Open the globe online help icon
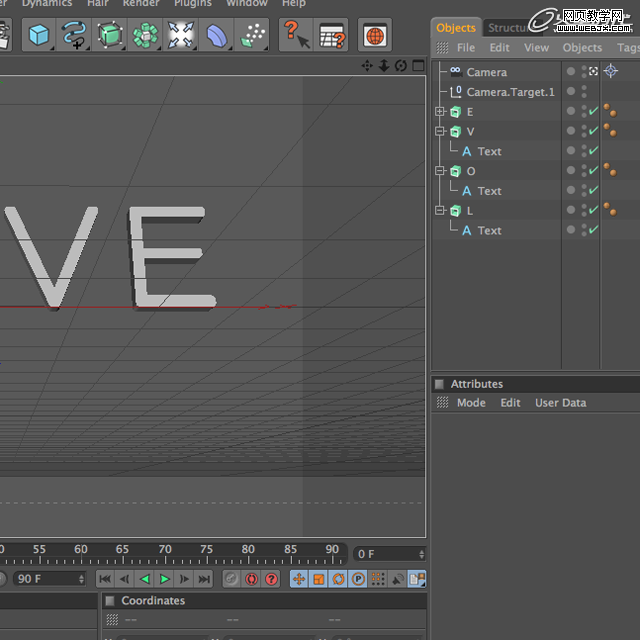Image resolution: width=640 pixels, height=640 pixels. pos(375,35)
